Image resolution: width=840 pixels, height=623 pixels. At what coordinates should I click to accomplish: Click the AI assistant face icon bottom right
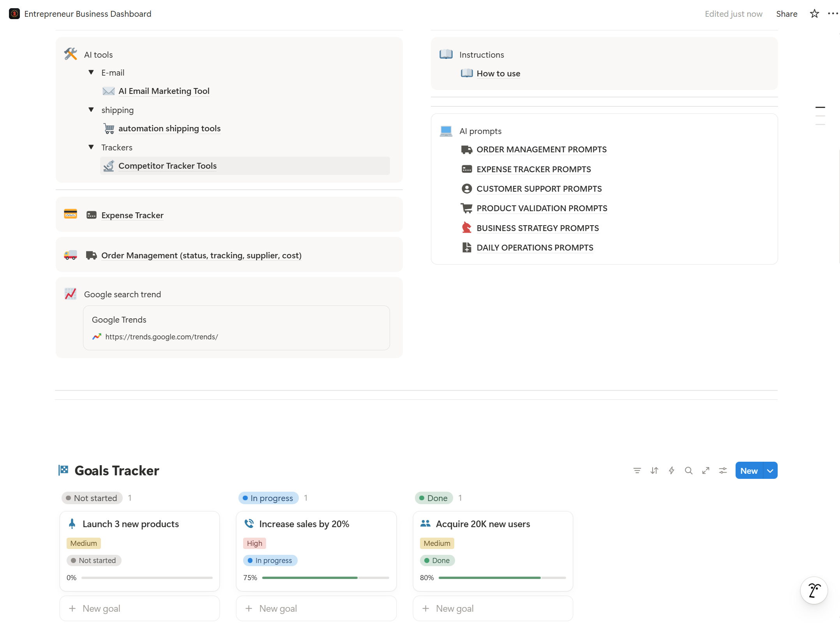coord(814,590)
